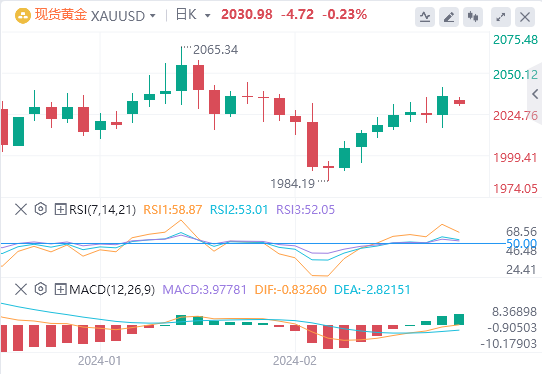Open the 日K timeframe dropdown

(207, 16)
